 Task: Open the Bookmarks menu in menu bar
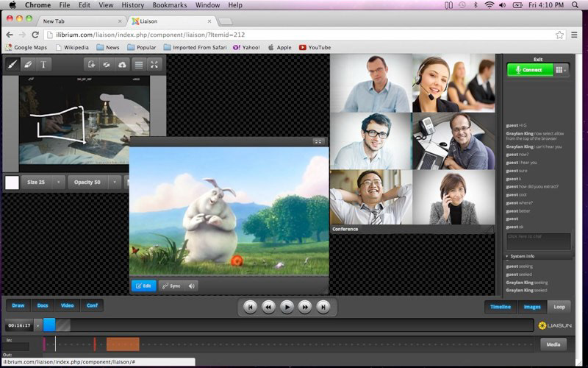(170, 5)
